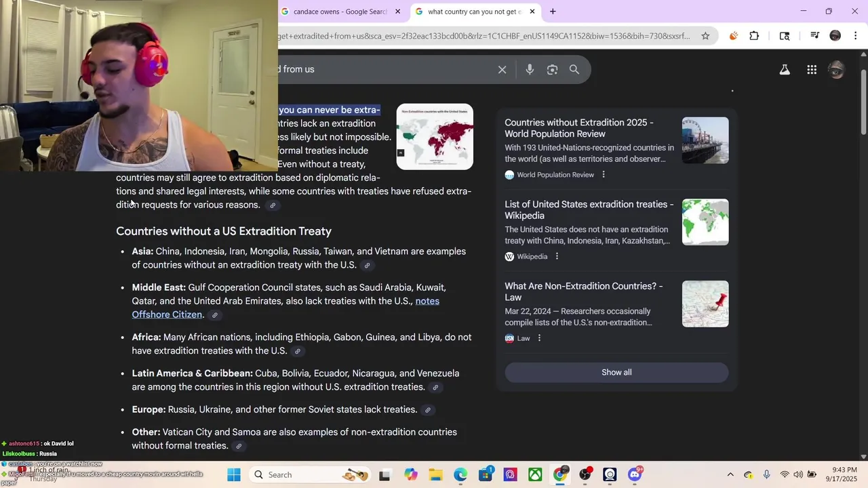The height and width of the screenshot is (488, 868).
Task: Open Ferris wheel thumbnail for World Population Review
Action: coord(705,140)
